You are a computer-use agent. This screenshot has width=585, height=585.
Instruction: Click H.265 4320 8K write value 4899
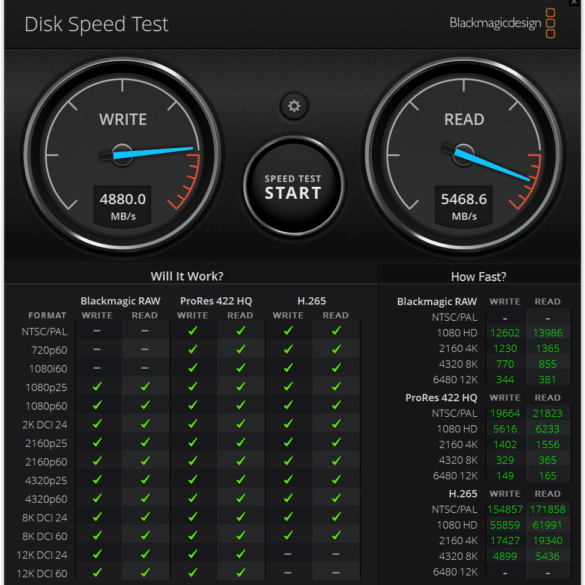coord(505,557)
